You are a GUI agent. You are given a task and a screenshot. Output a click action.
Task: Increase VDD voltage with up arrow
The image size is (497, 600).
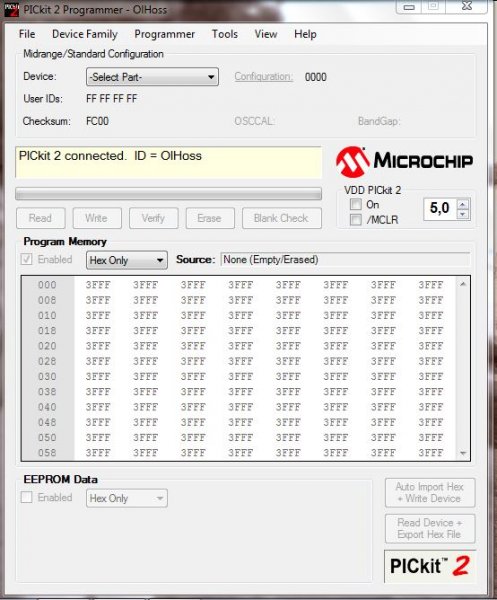tap(463, 204)
